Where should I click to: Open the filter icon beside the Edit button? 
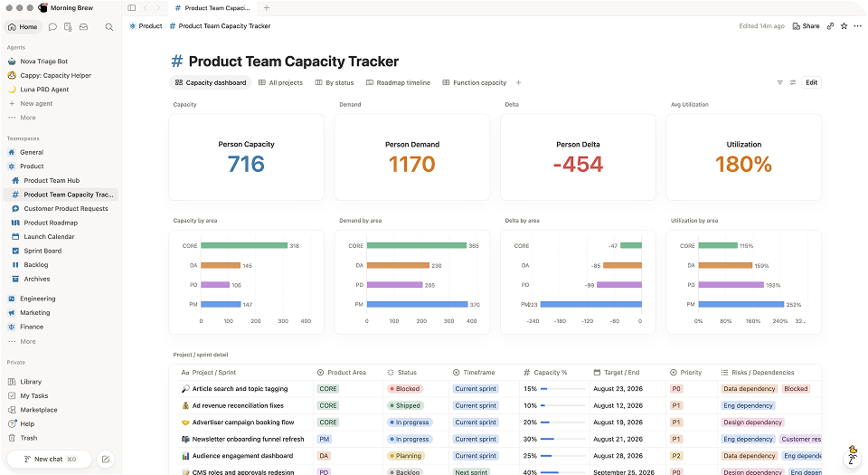pos(779,82)
